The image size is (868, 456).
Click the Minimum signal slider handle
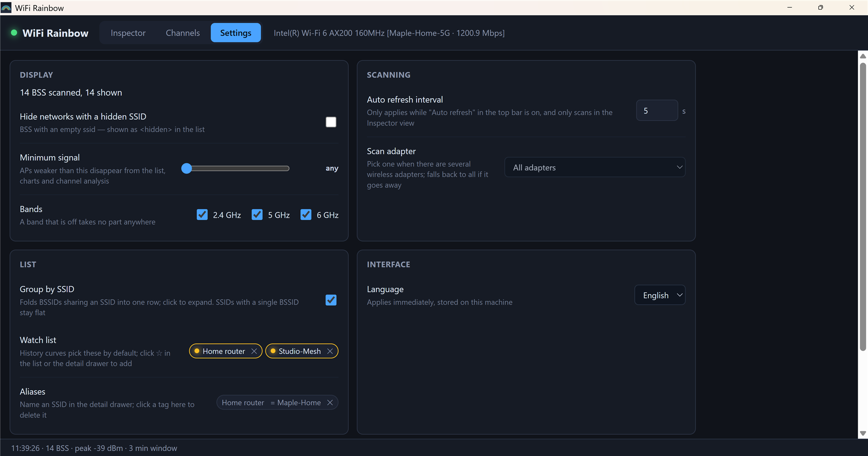click(187, 168)
